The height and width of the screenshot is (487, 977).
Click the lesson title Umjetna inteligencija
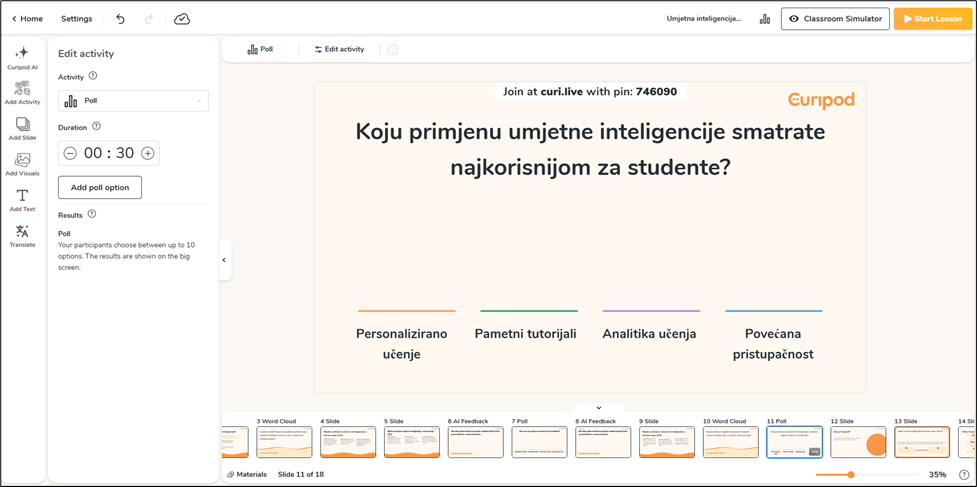pyautogui.click(x=704, y=19)
